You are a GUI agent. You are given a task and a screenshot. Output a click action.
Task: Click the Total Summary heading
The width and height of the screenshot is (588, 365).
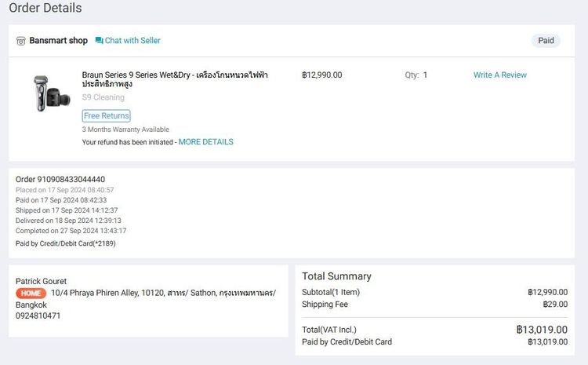[x=337, y=276]
